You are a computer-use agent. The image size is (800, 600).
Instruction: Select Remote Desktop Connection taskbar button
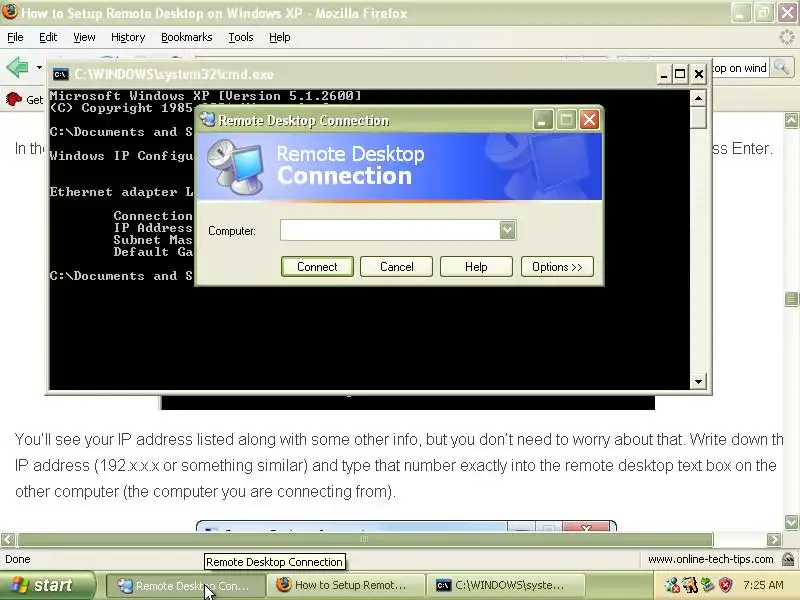185,586
